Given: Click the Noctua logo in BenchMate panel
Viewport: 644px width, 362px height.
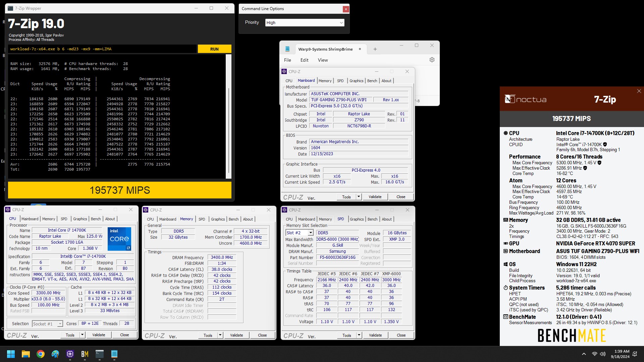Looking at the screenshot, I should point(526,99).
